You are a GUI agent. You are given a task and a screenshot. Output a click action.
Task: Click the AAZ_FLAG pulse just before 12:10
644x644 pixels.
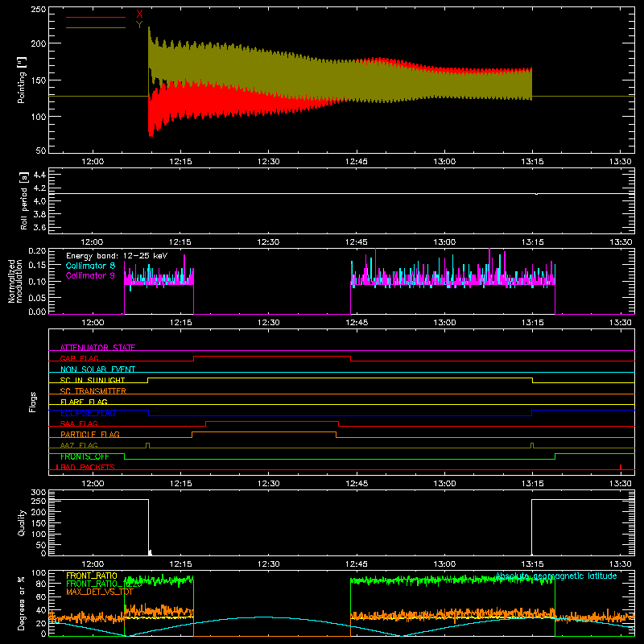148,446
